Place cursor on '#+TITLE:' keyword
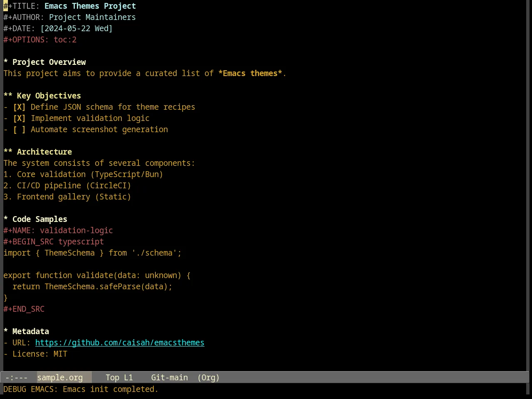This screenshot has height=399, width=532. click(22, 6)
